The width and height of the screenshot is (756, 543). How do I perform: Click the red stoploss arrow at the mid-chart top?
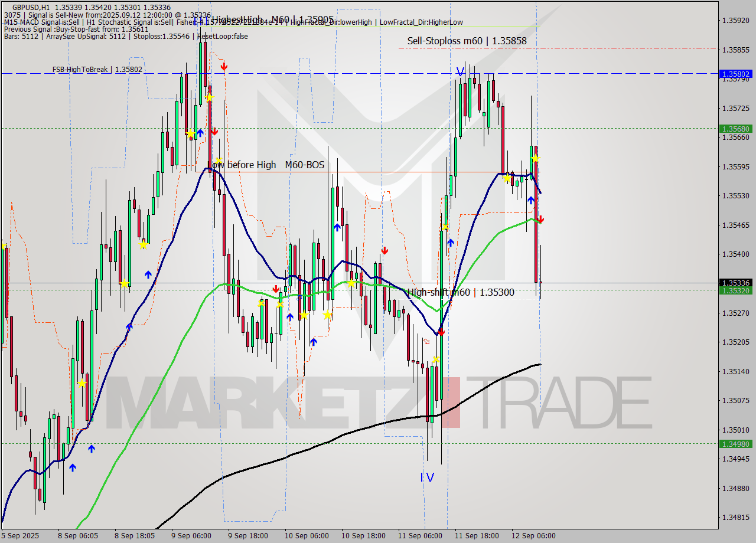click(224, 67)
